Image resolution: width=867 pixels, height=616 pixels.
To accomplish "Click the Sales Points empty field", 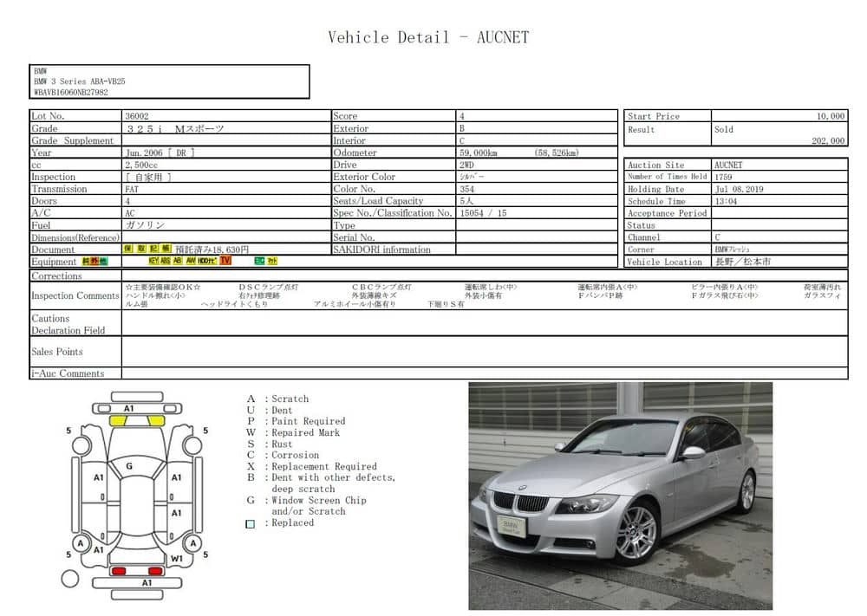I will click(484, 352).
